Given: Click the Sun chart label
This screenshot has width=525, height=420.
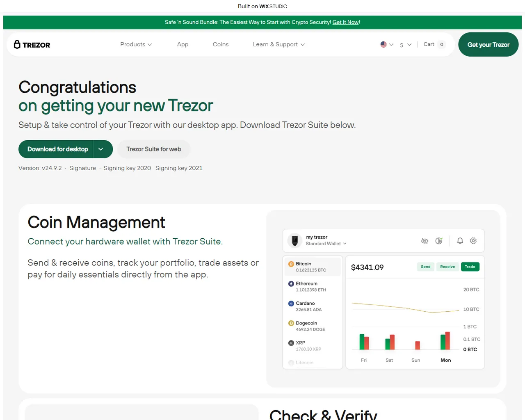Looking at the screenshot, I should (416, 360).
